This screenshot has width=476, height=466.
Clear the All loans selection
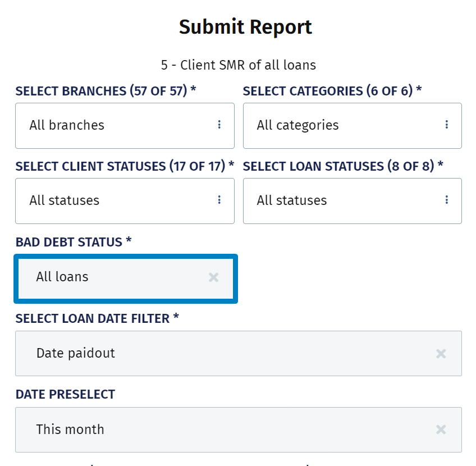213,277
